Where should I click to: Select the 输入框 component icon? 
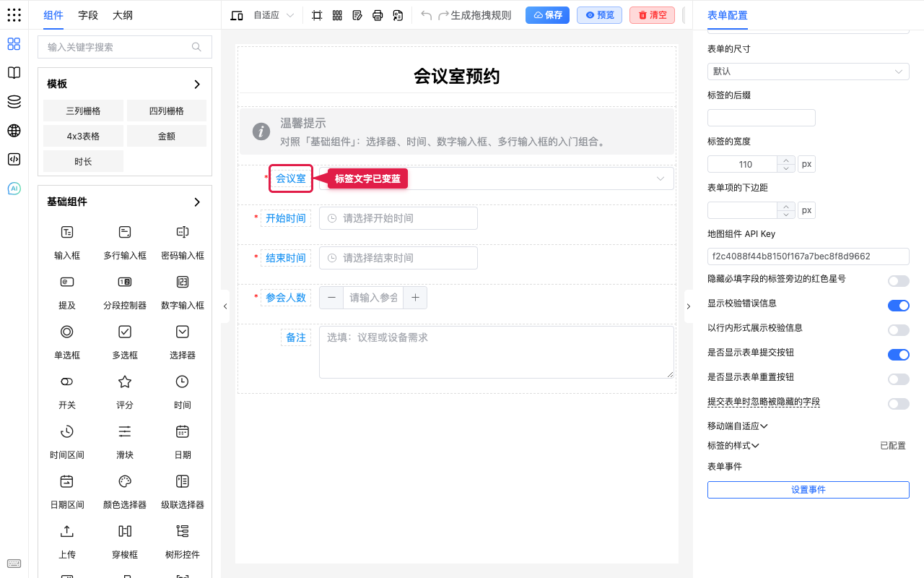point(67,232)
